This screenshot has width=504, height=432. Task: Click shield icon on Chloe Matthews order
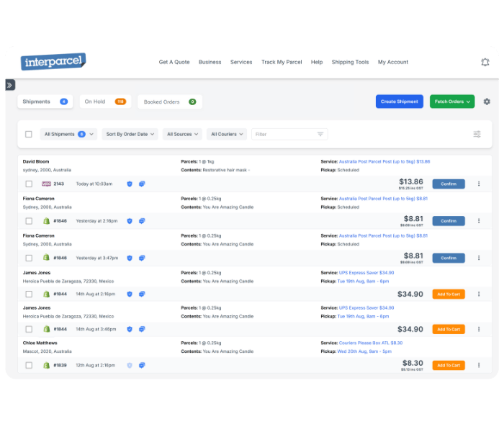[x=130, y=365]
